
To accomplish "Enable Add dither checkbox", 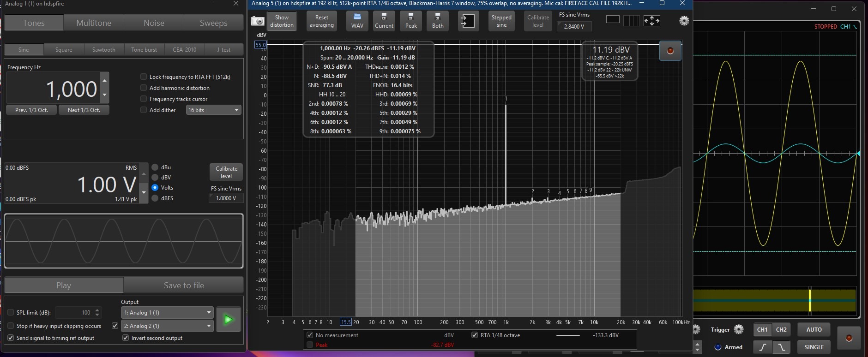I will pyautogui.click(x=144, y=110).
